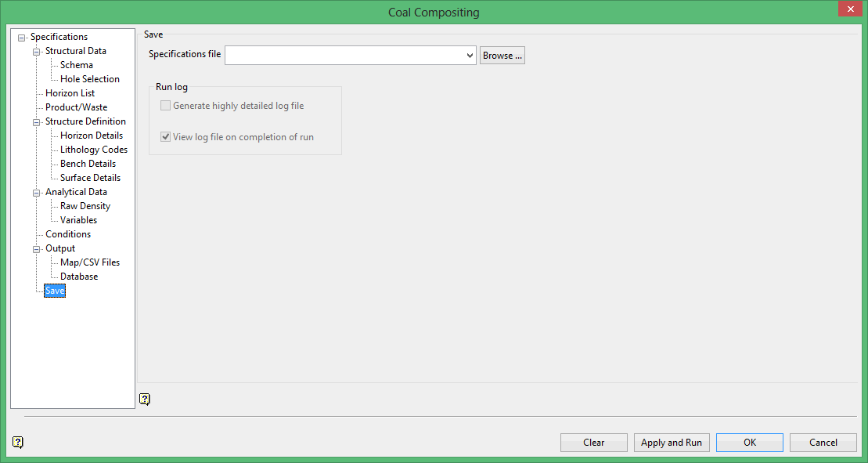Click the help icon below the Save panel

(x=144, y=399)
